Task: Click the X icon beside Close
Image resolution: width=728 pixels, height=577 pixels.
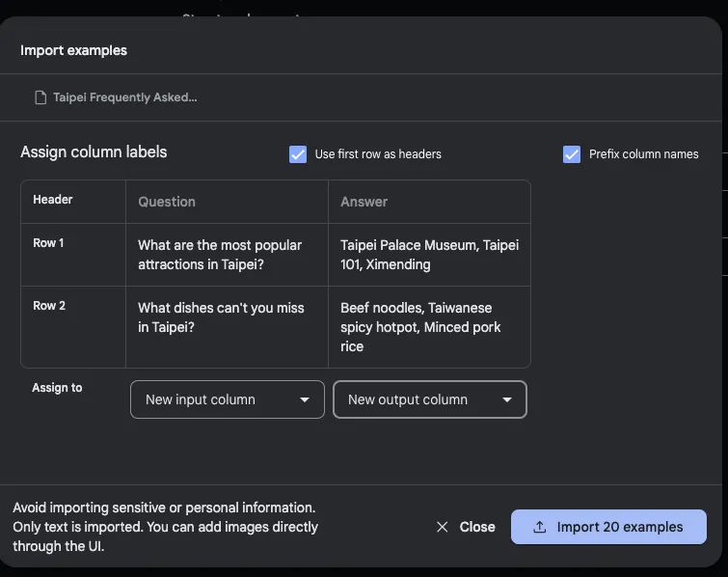Action: 443,527
